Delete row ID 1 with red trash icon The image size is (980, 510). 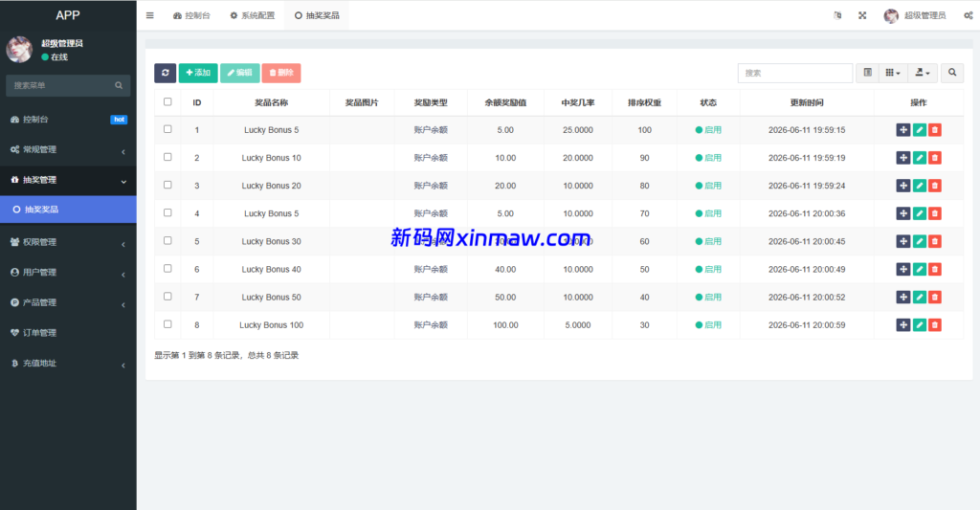point(935,130)
